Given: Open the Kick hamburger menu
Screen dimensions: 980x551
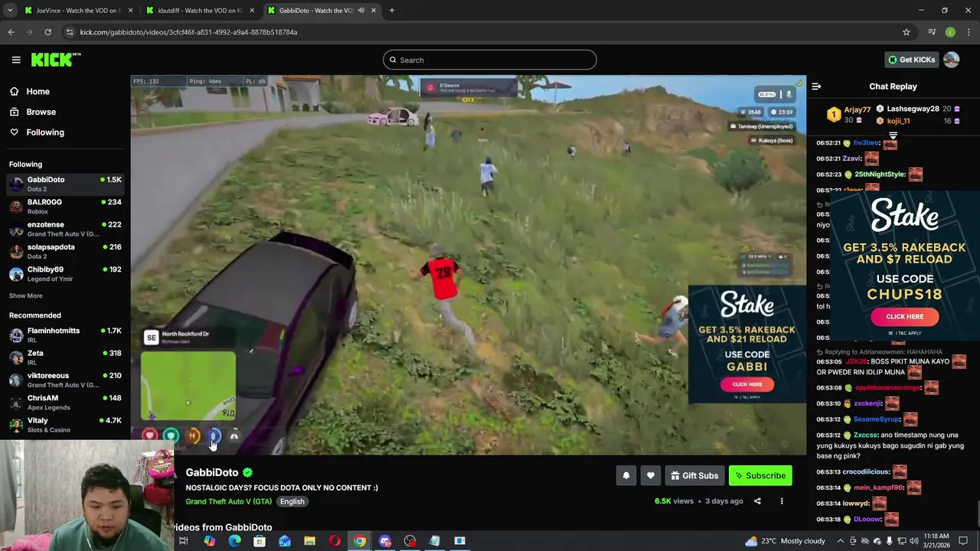Looking at the screenshot, I should pos(15,60).
